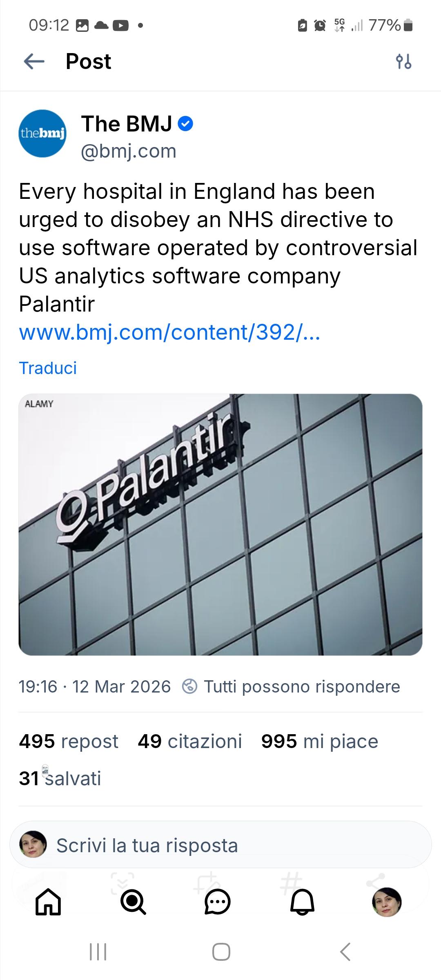
Task: Tap the back arrow icon
Action: [34, 62]
